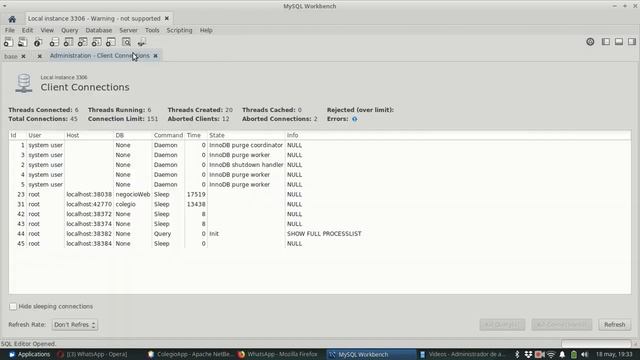Open the Query menu
Viewport: 640px width, 360px height.
[69, 30]
